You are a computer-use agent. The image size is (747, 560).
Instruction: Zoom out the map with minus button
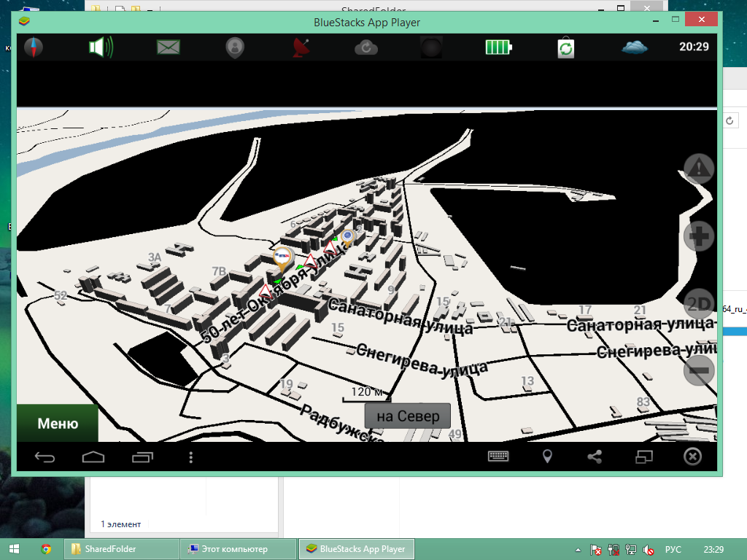tap(699, 371)
